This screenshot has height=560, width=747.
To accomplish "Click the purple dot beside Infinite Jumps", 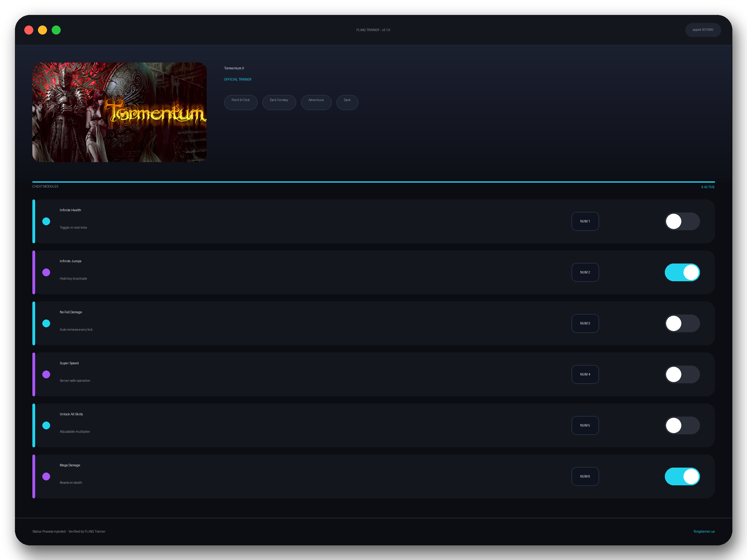I will [46, 273].
